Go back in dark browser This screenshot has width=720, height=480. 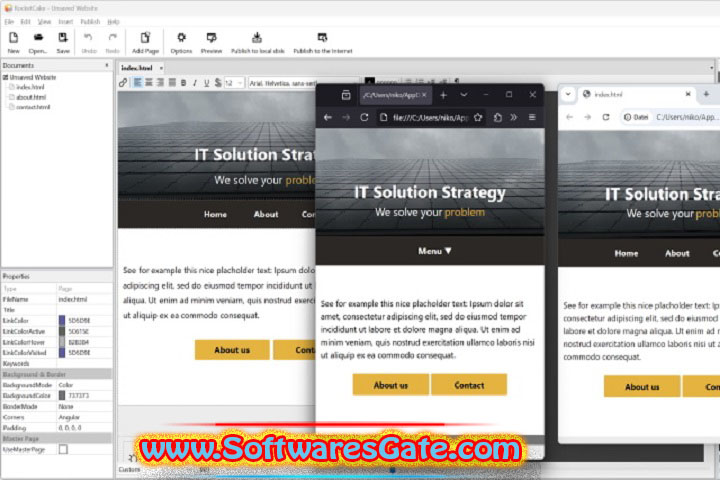[x=327, y=118]
